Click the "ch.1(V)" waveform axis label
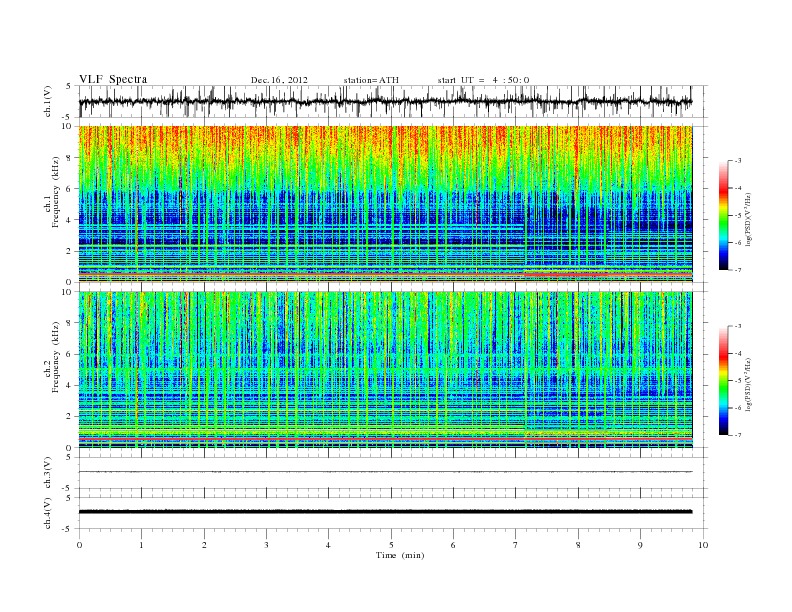Viewport: 792px width, 612px height. pyautogui.click(x=48, y=101)
